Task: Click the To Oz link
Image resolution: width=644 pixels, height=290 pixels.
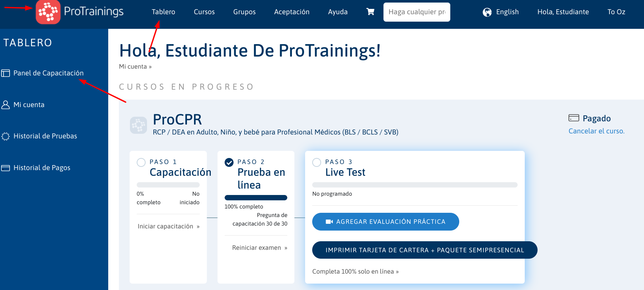Action: [616, 12]
